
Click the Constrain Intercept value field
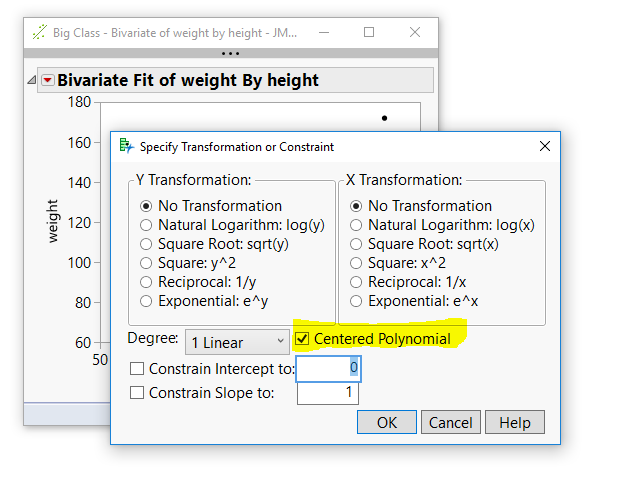tap(328, 369)
